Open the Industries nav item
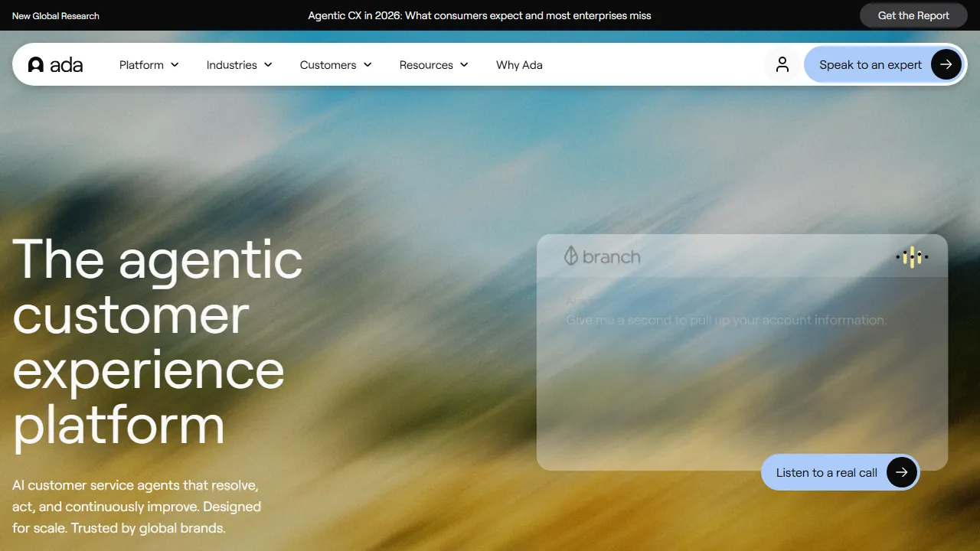Viewport: 980px width, 551px height. tap(240, 65)
